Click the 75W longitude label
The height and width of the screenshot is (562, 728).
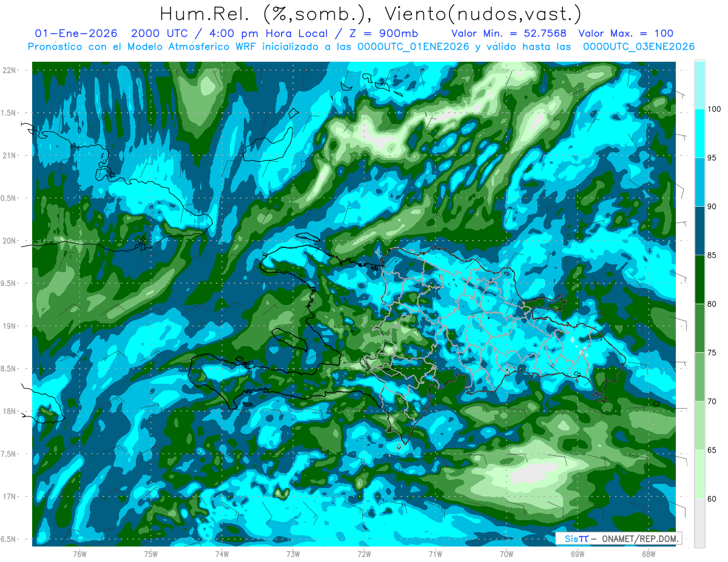(150, 554)
